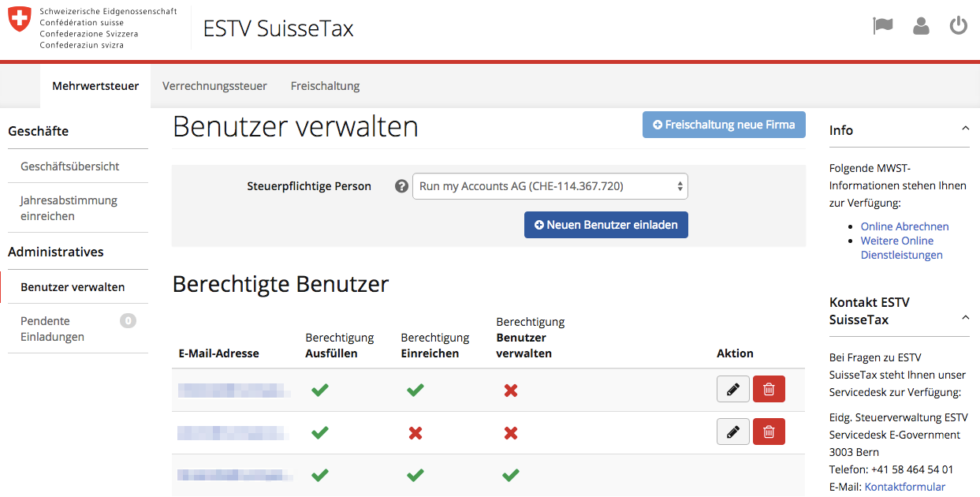The height and width of the screenshot is (497, 980).
Task: Open the Online Abrechnen link
Action: (904, 226)
